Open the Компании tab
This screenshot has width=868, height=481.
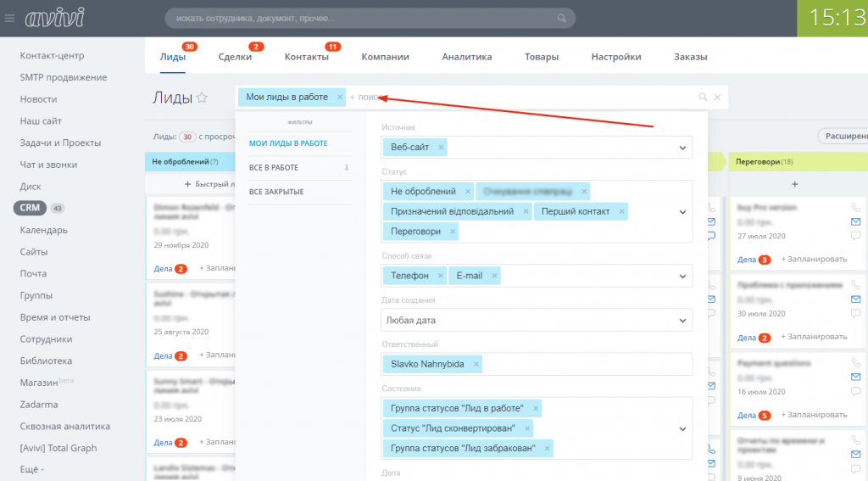click(x=386, y=57)
